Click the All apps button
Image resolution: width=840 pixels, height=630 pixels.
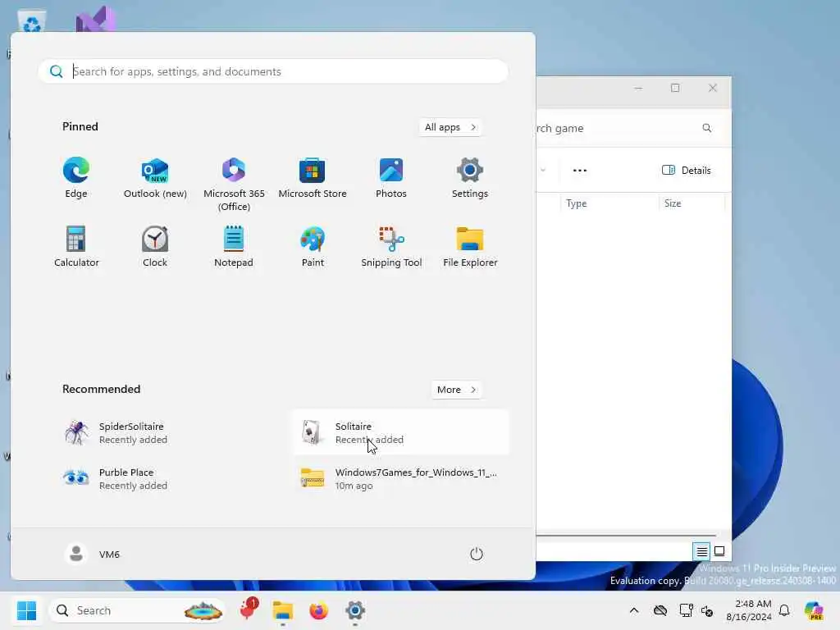pyautogui.click(x=450, y=127)
